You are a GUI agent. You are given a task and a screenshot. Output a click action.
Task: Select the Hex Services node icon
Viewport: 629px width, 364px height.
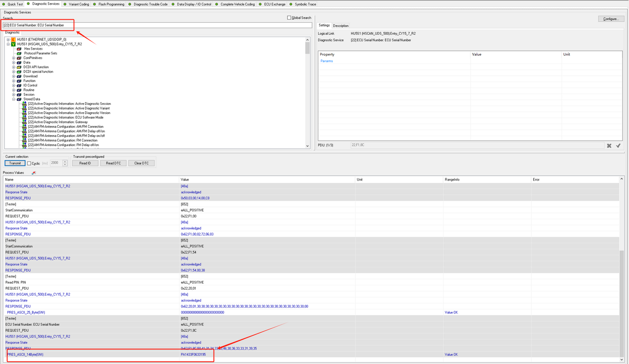(x=19, y=49)
